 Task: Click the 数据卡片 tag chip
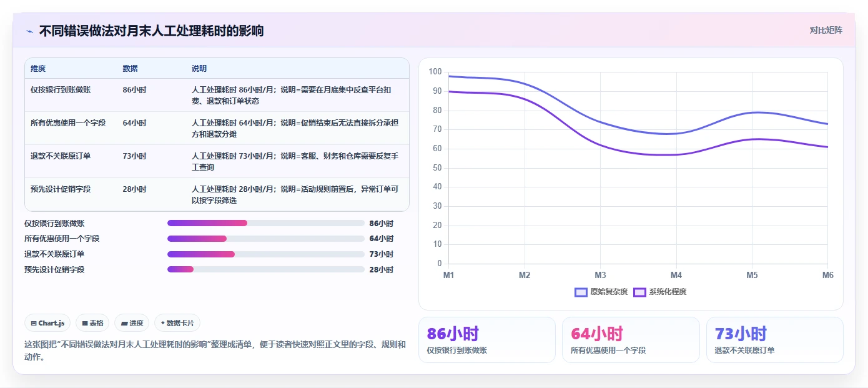pos(177,323)
